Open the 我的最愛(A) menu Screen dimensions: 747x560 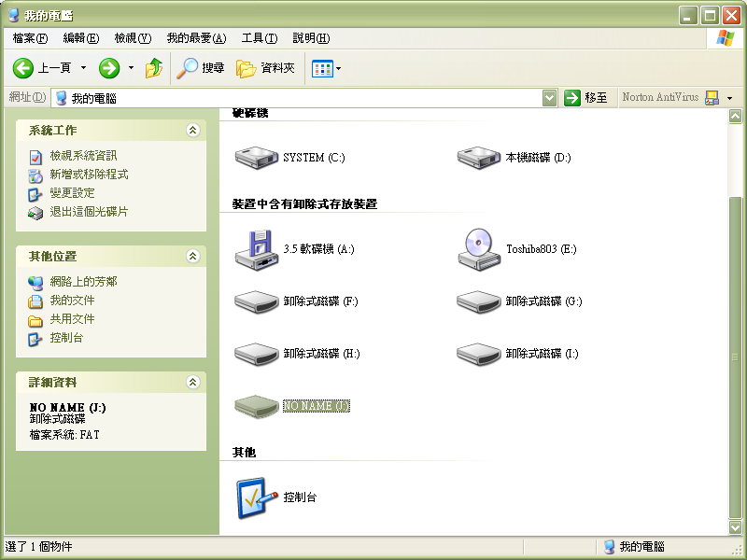(x=196, y=38)
